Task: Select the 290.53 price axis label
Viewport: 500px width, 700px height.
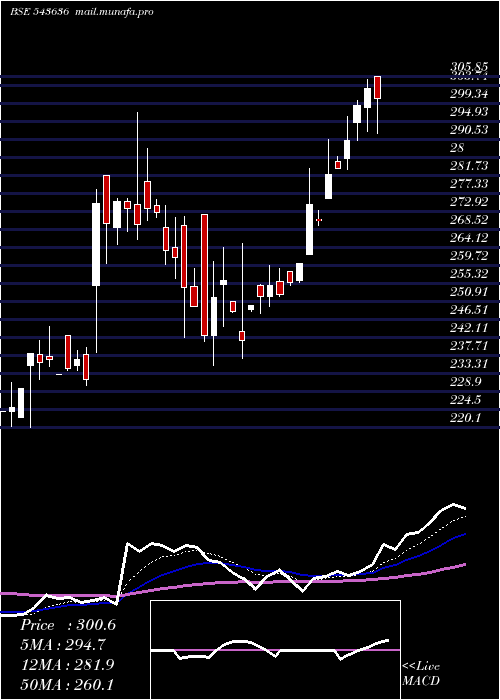Action: pos(469,130)
